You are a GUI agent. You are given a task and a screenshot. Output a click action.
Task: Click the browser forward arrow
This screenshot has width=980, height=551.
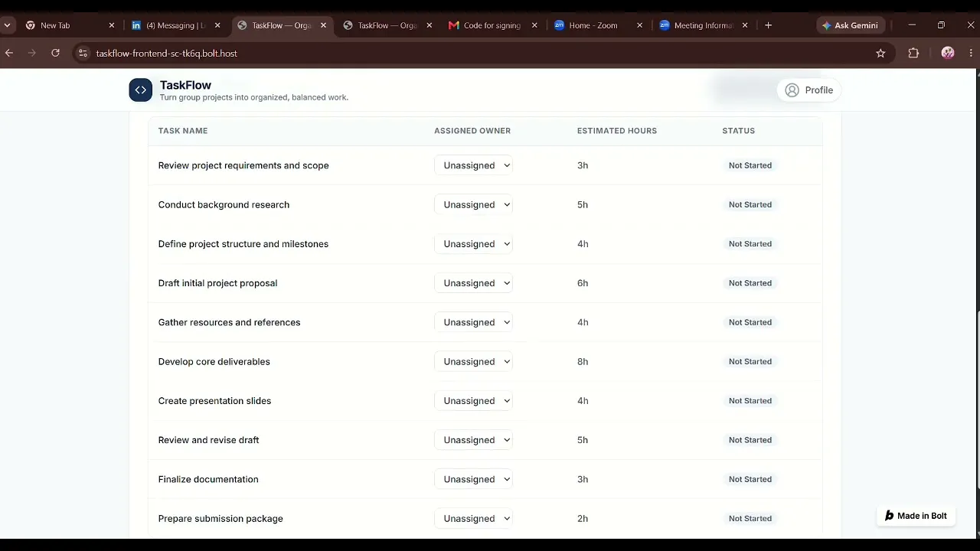point(32,53)
